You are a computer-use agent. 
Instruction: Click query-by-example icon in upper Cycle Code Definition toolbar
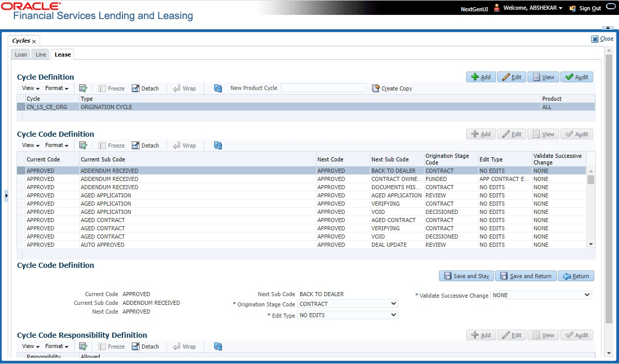tap(83, 145)
